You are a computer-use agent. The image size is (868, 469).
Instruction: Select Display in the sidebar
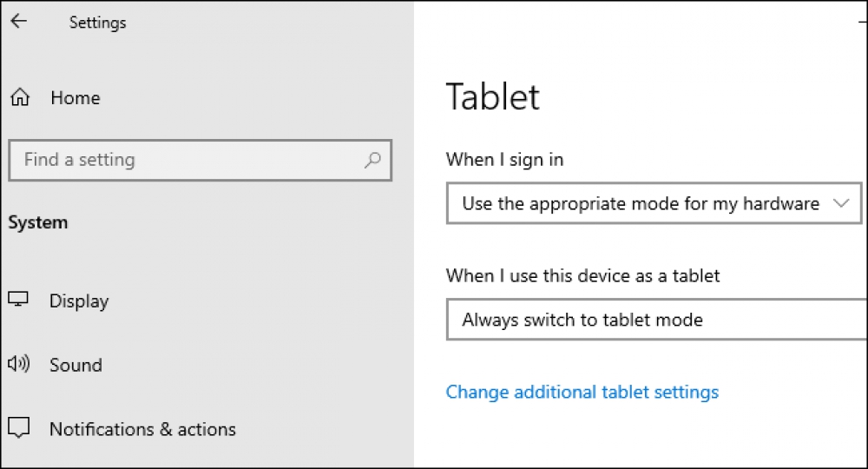[79, 301]
